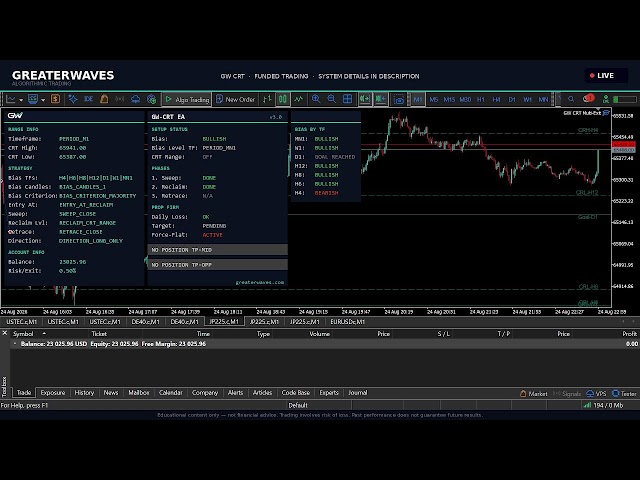Viewport: 640px width, 480px height.
Task: Zoom out on the chart
Action: point(331,99)
